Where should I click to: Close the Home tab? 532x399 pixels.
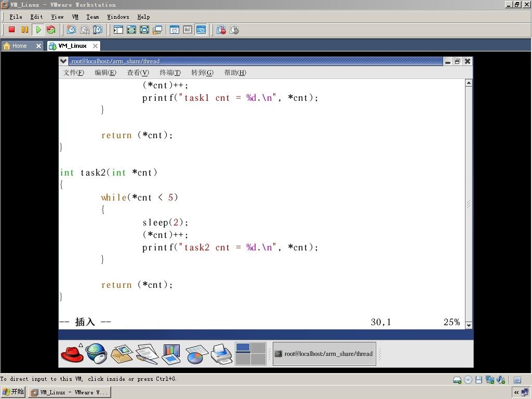38,46
